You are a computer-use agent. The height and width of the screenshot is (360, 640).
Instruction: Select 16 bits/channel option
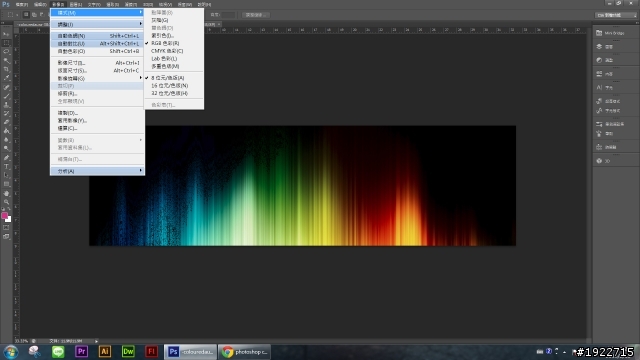(x=174, y=86)
